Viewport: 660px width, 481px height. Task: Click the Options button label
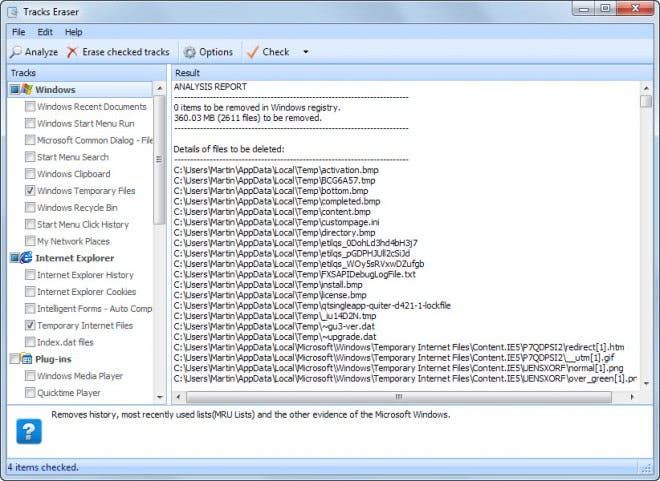click(216, 52)
